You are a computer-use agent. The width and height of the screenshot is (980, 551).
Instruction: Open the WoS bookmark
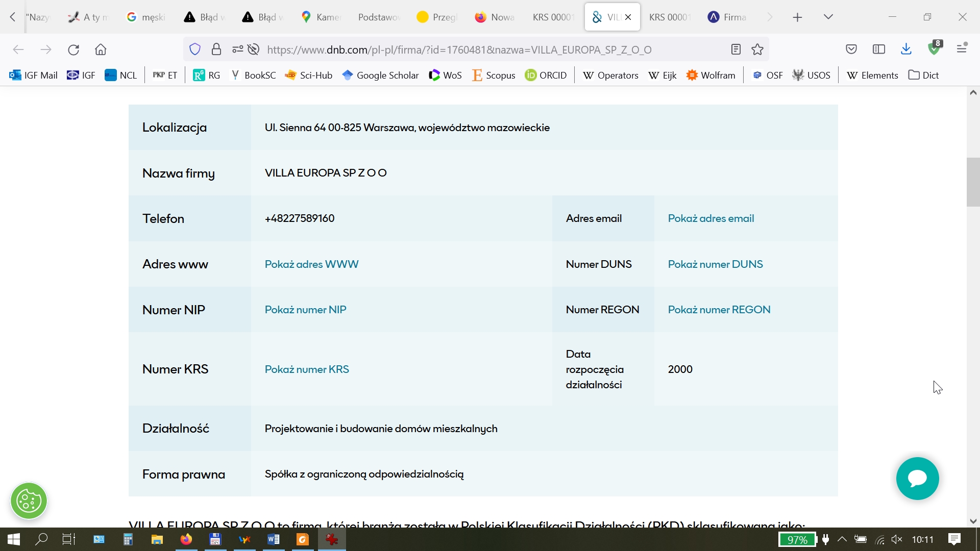445,75
